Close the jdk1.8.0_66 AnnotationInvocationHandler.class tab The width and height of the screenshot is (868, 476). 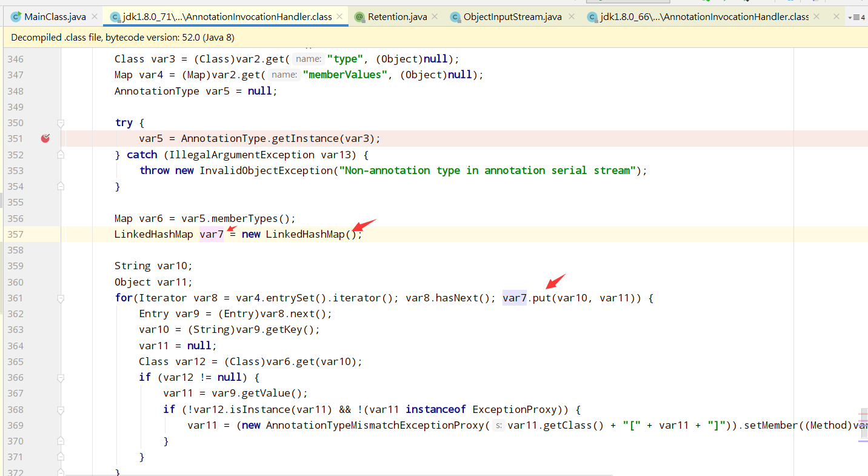click(x=815, y=16)
